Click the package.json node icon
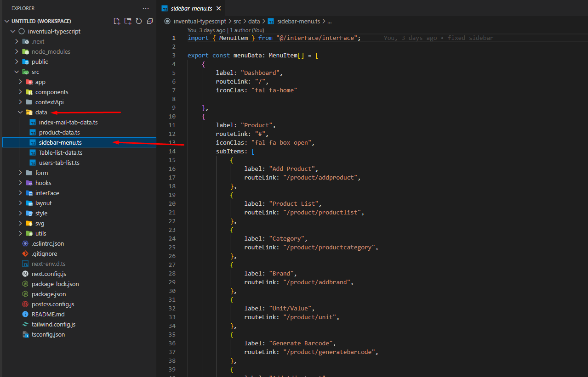 click(x=25, y=294)
